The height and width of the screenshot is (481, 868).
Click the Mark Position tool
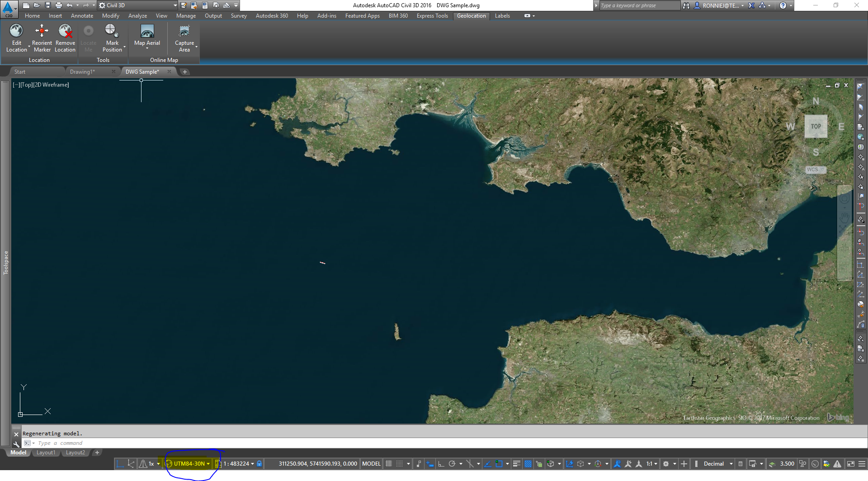112,38
